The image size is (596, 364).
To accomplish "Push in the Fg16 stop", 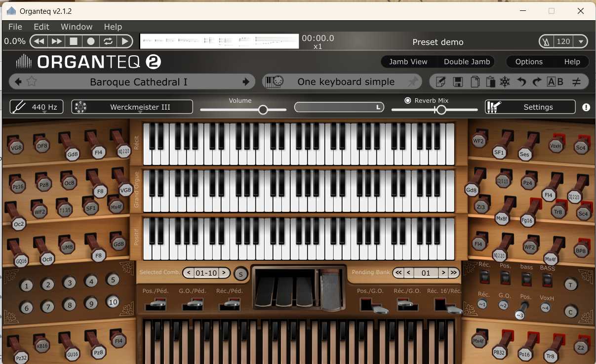I will (527, 221).
